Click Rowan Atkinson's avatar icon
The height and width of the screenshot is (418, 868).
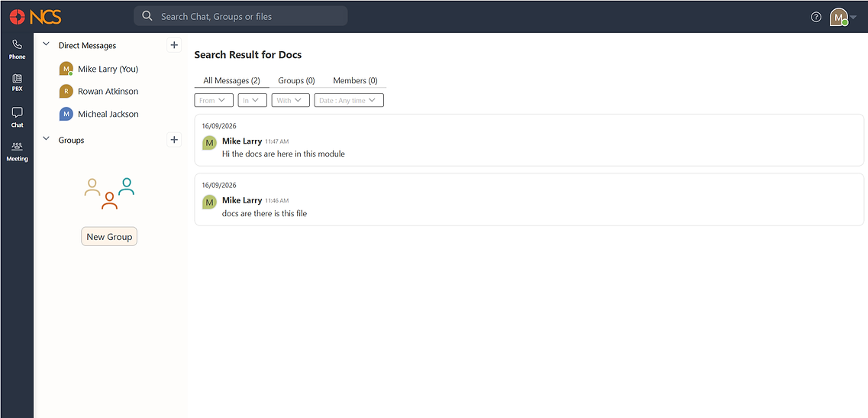coord(66,91)
